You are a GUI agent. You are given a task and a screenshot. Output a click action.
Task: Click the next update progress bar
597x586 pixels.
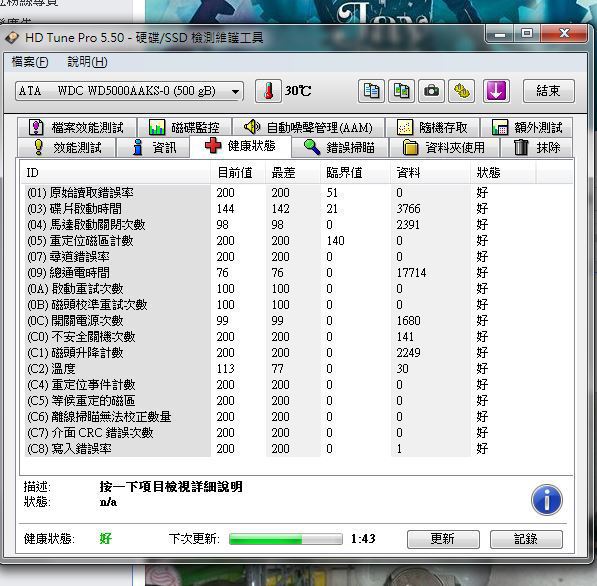pos(286,539)
